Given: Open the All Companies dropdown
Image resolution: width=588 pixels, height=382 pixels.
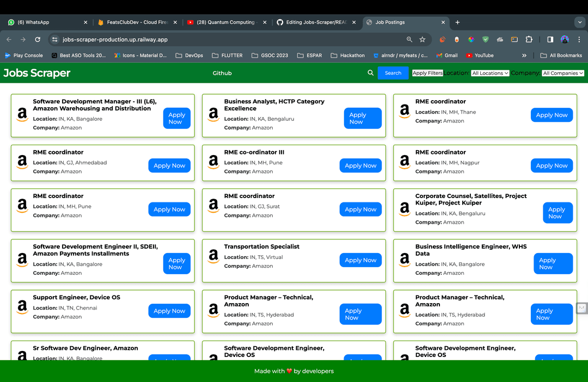Looking at the screenshot, I should [563, 73].
